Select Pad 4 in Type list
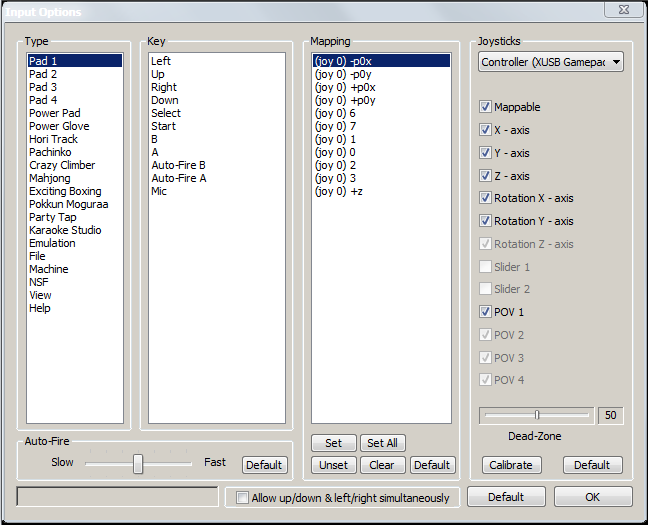Viewport: 648px width, 525px height. click(x=75, y=100)
